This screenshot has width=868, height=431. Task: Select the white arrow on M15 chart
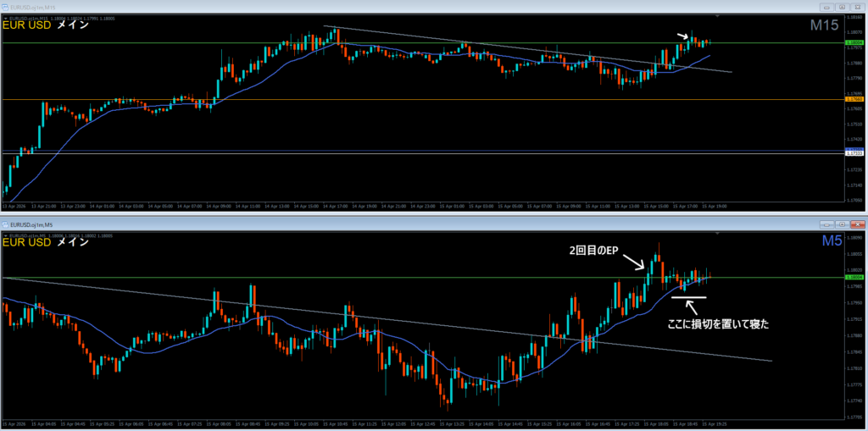coord(682,36)
